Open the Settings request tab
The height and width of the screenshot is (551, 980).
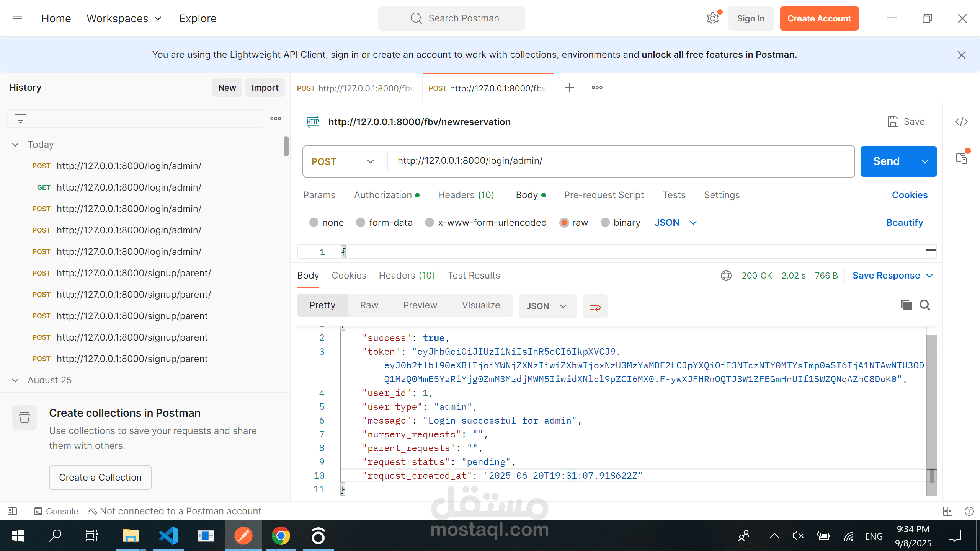[x=722, y=195]
